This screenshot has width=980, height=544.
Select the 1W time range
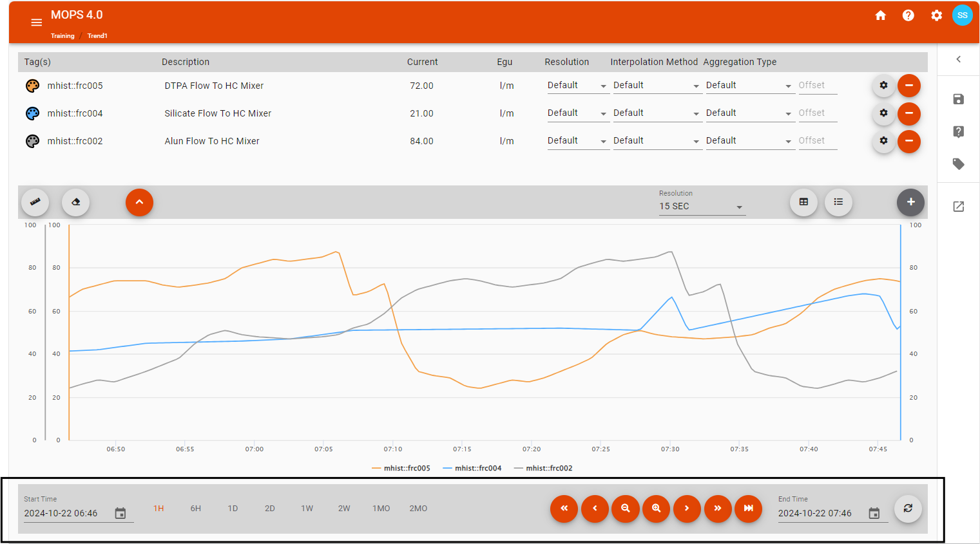click(307, 509)
